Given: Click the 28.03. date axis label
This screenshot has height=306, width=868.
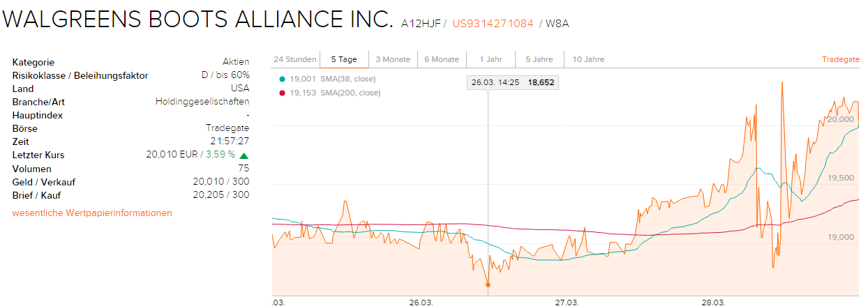Looking at the screenshot, I should click(x=713, y=302).
